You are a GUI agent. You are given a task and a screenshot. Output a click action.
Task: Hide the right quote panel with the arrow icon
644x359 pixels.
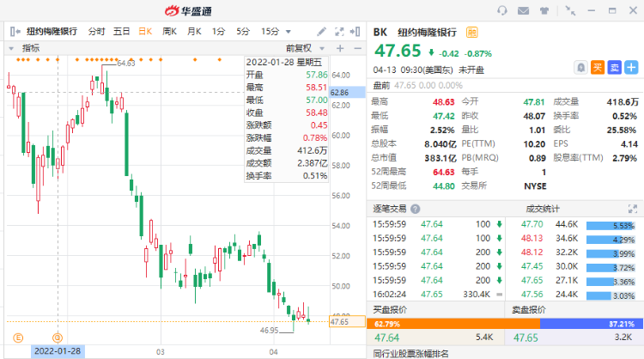pos(355,32)
